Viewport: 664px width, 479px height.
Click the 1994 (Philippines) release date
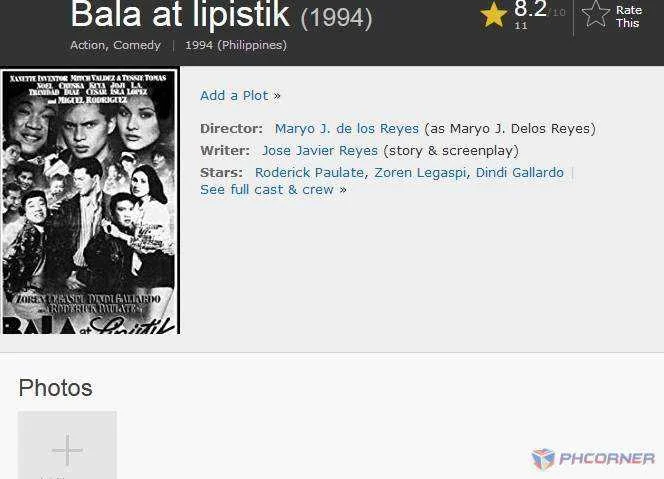coord(236,45)
